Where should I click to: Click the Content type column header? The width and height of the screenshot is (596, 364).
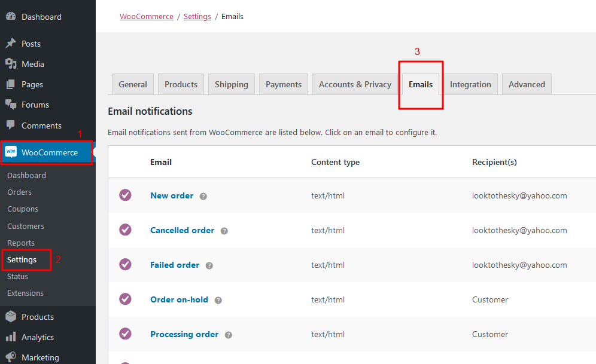(x=335, y=162)
